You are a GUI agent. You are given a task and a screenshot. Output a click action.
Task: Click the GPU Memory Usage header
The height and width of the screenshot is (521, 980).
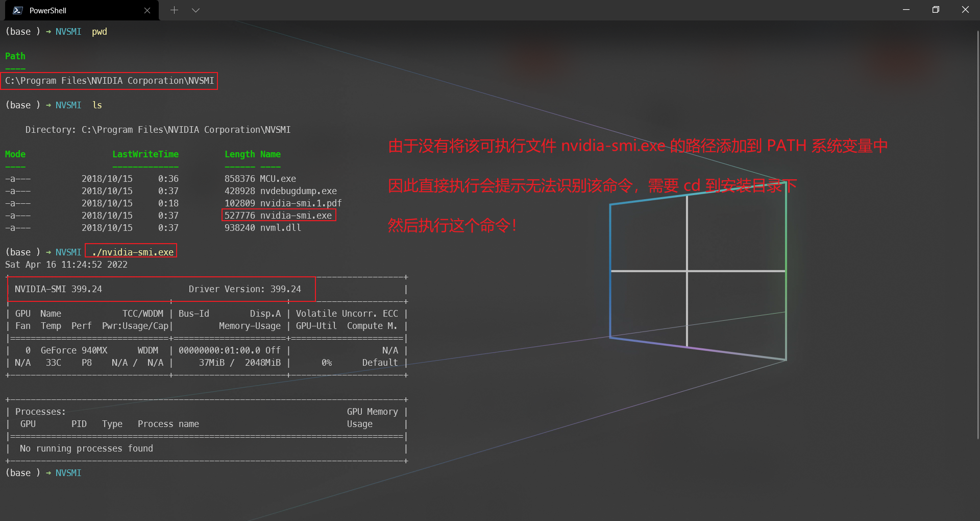tap(373, 418)
